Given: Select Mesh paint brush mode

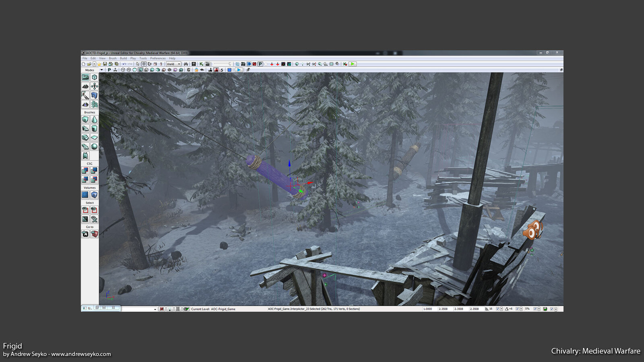Looking at the screenshot, I should point(85,95).
